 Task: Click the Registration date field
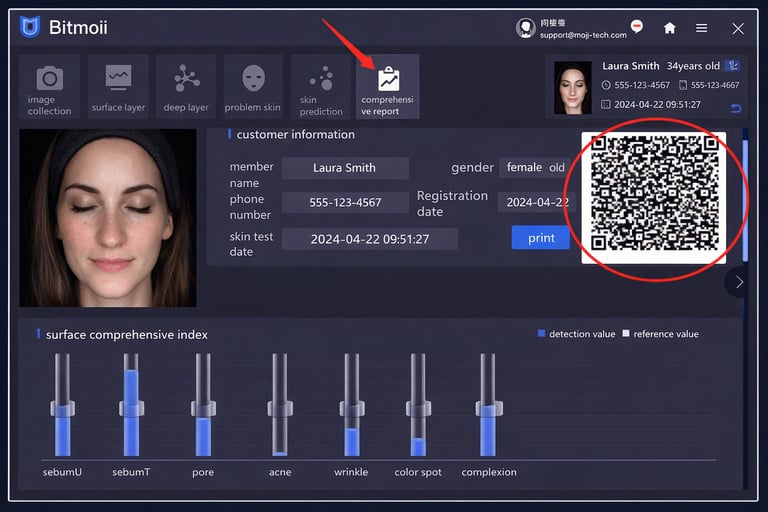click(x=537, y=202)
